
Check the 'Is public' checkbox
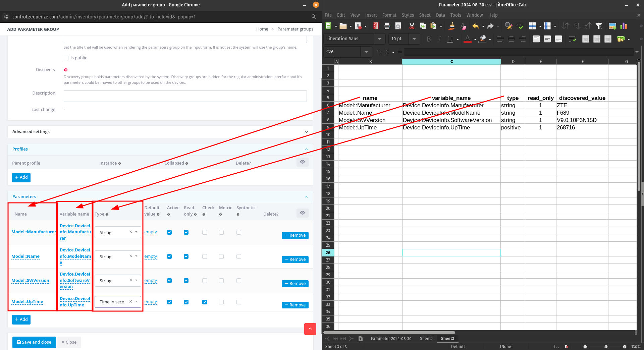point(66,58)
